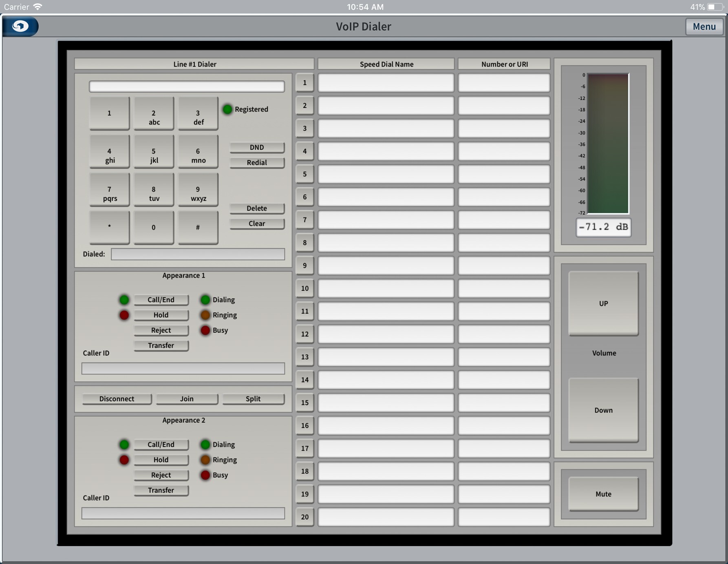Screen dimensions: 728x564
Task: Click Appearance 1 red Hold indicator light
Action: click(124, 315)
